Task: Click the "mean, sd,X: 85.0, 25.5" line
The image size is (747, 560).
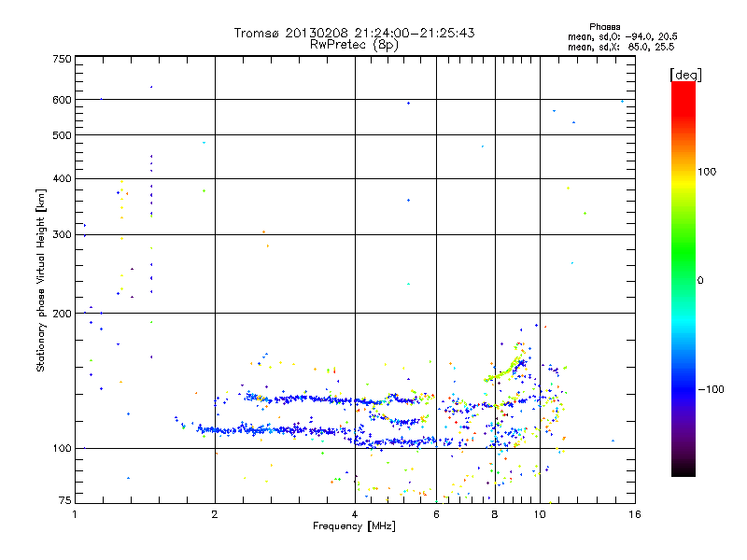Action: click(621, 48)
